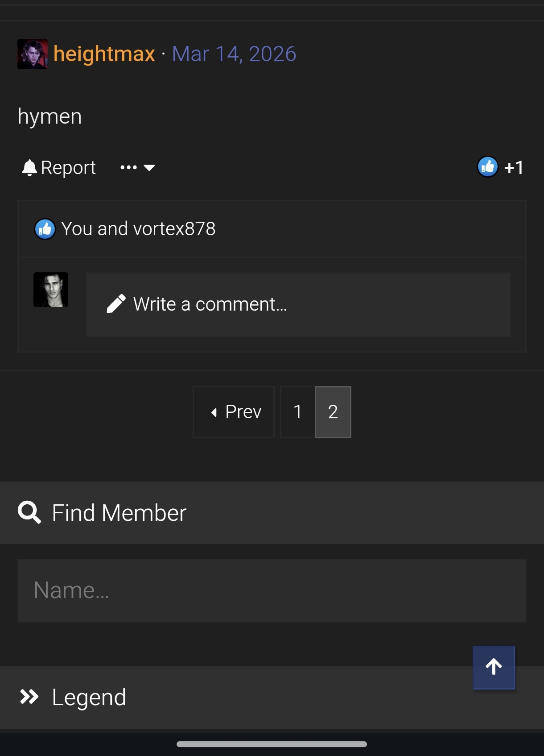544x756 pixels.
Task: Click your own avatar beside comment box
Action: click(x=51, y=290)
